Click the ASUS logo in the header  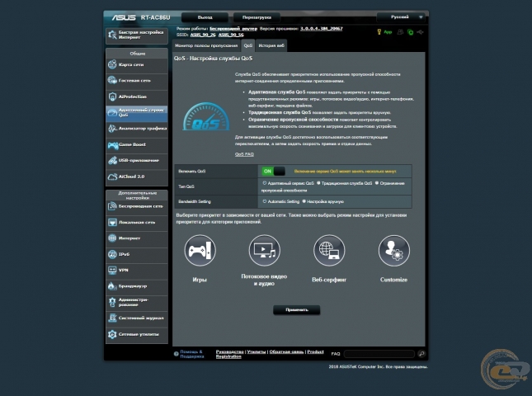coord(124,17)
